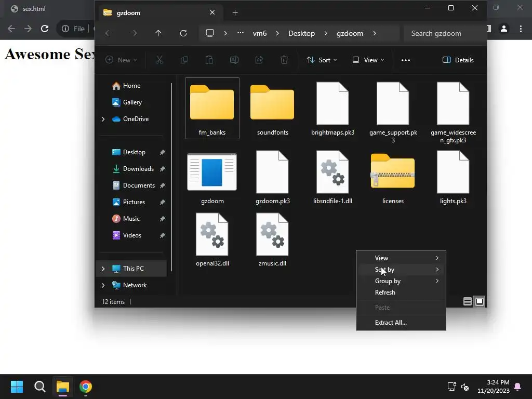
Task: Click the Share icon in toolbar
Action: pos(259,60)
